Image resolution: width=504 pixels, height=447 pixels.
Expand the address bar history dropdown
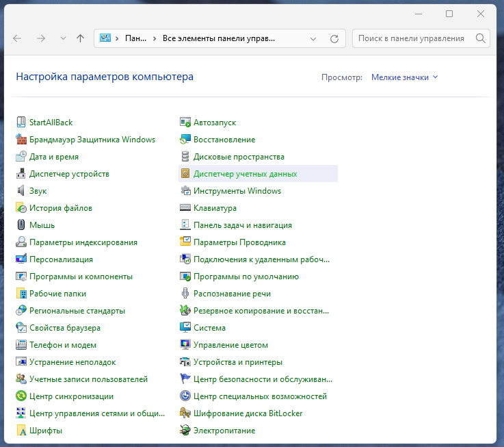coord(313,38)
